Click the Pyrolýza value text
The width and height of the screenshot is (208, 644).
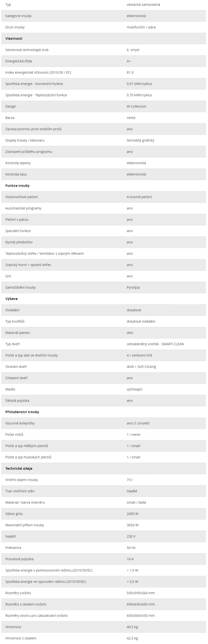click(133, 287)
